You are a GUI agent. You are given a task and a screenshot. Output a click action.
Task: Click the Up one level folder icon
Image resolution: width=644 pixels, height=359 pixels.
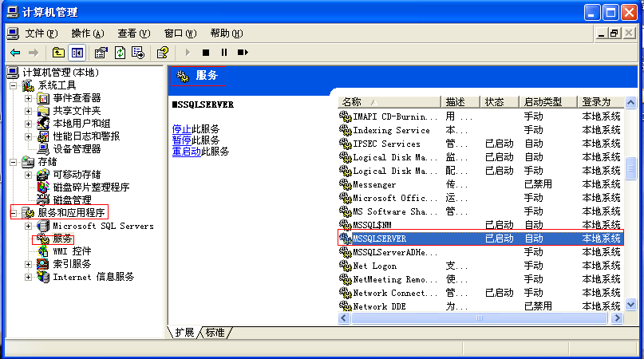click(x=58, y=53)
